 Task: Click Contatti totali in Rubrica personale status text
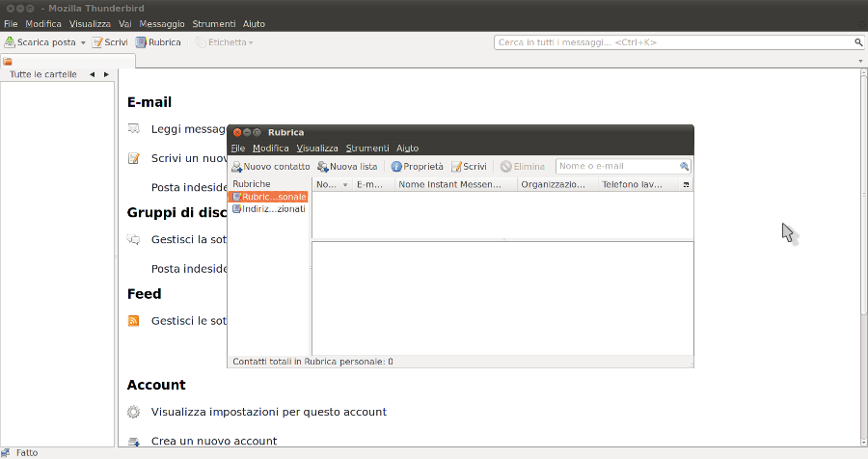coord(312,362)
